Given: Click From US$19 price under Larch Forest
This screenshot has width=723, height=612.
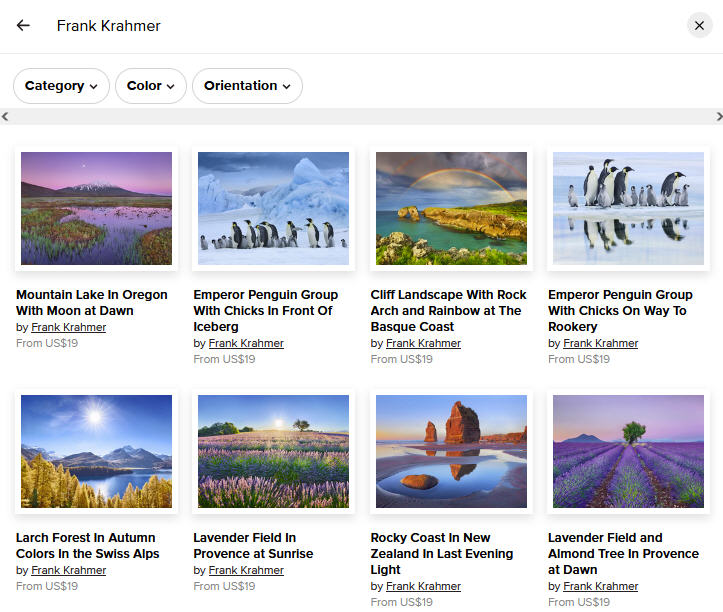Looking at the screenshot, I should tap(47, 586).
